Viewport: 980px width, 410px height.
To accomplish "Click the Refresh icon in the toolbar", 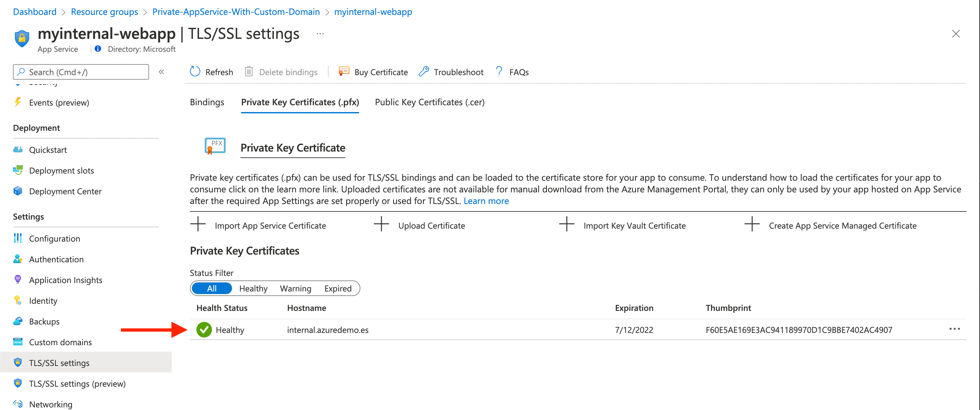I will click(x=195, y=72).
